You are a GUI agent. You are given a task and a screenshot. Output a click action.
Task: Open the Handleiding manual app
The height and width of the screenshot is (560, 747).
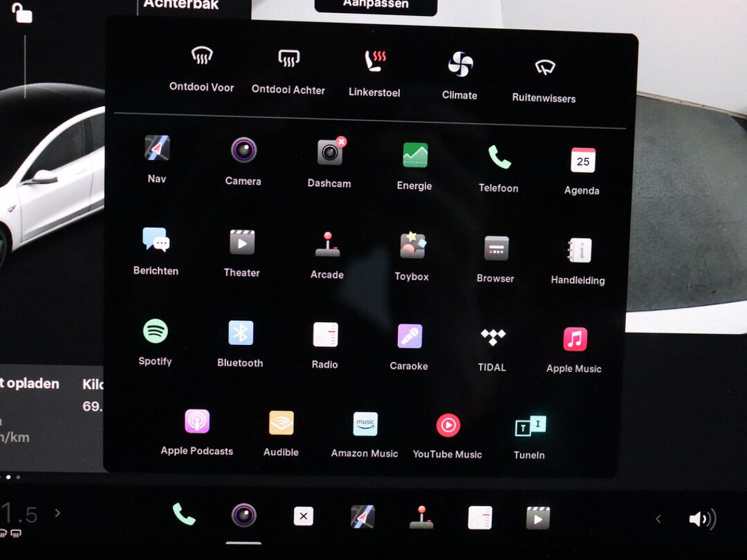[579, 250]
